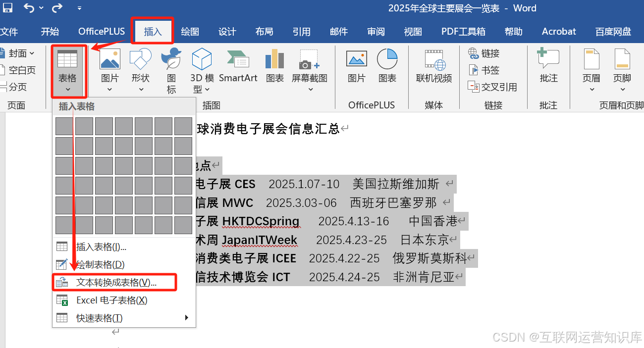This screenshot has height=348, width=644.
Task: Switch to the Acrobat tab
Action: [559, 32]
